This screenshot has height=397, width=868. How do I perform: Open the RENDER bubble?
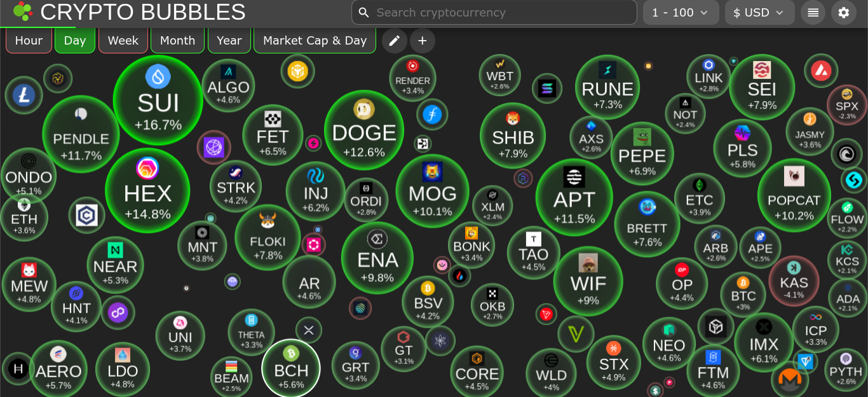point(412,78)
